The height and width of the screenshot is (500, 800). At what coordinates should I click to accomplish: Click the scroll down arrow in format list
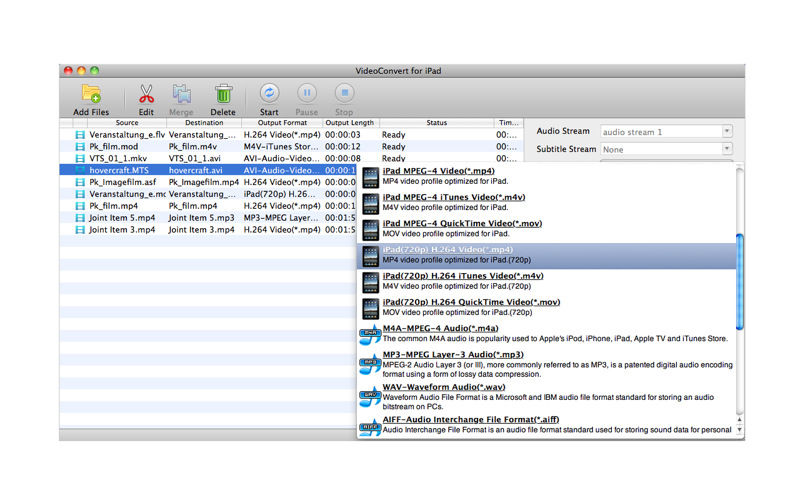(740, 430)
